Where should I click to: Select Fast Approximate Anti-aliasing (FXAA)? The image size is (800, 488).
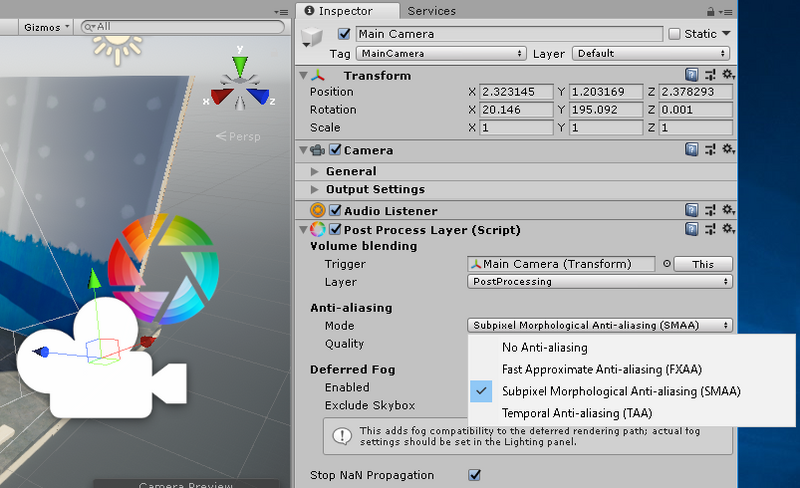click(x=631, y=370)
